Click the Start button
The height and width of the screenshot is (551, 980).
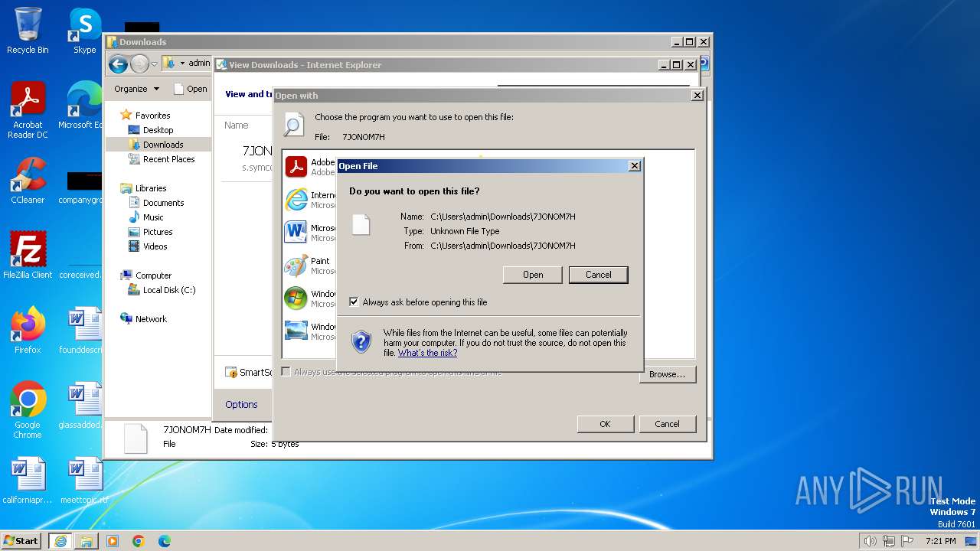21,541
